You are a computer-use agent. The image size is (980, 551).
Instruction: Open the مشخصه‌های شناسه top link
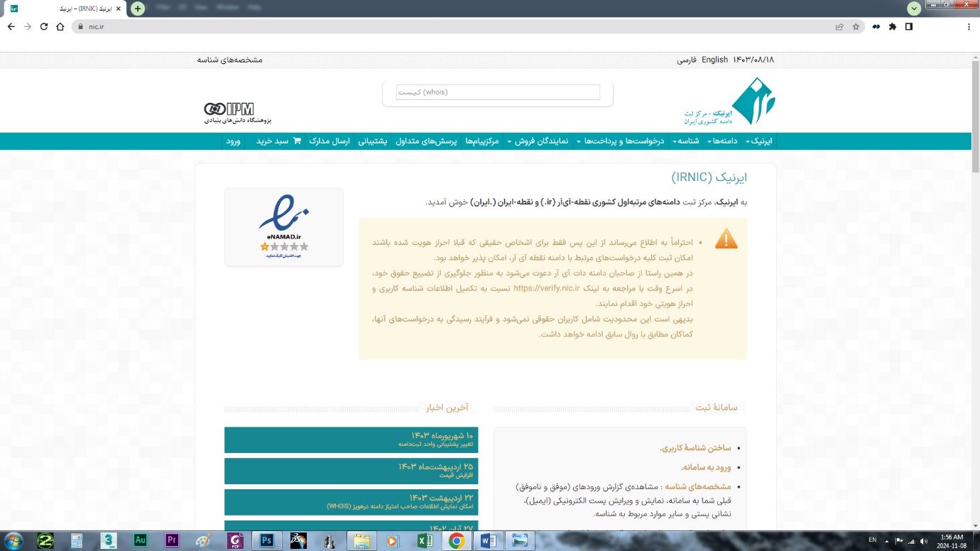[230, 60]
